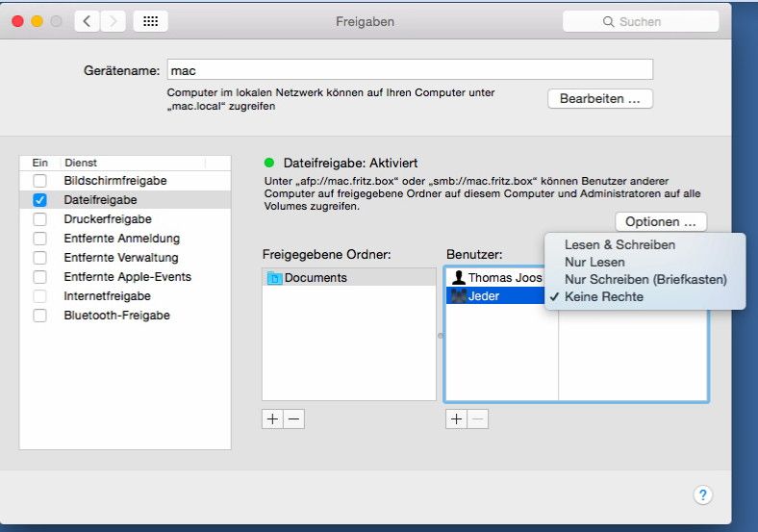The width and height of the screenshot is (758, 532).
Task: Go forward with the right chevron
Action: [x=114, y=21]
